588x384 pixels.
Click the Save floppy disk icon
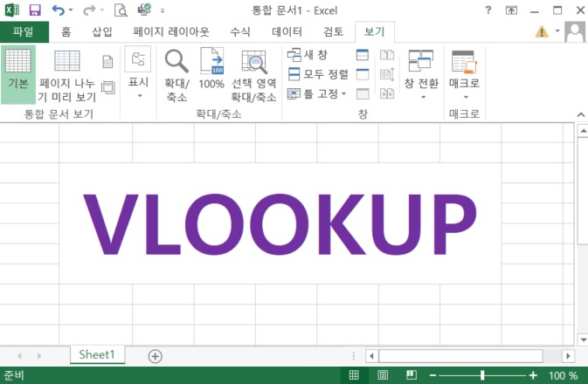tap(35, 10)
